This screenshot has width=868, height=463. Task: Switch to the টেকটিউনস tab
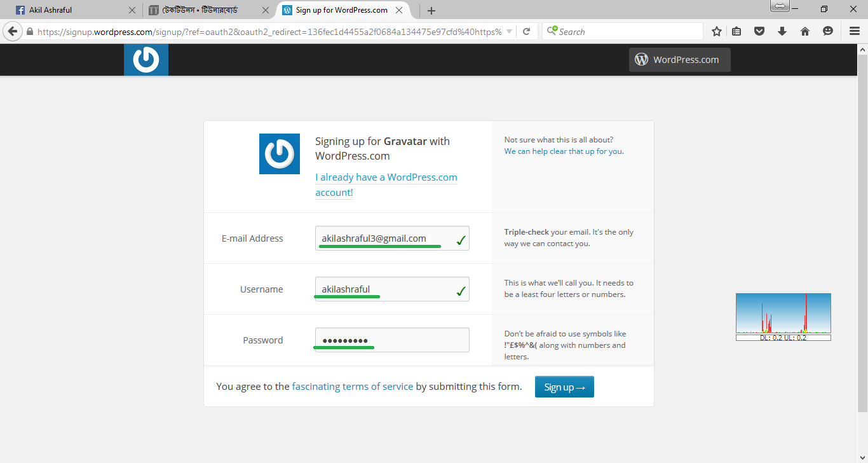point(210,10)
